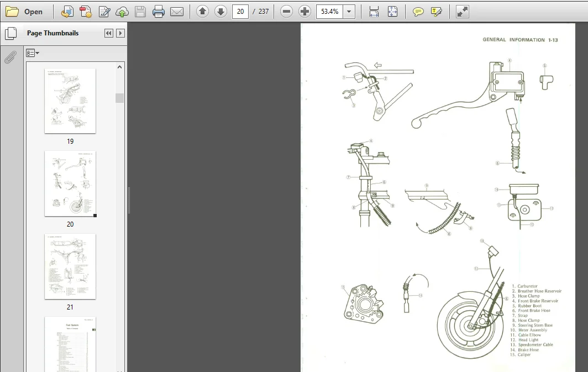Collapse the thumbnails pane with double arrow
588x372 pixels.
[x=109, y=33]
